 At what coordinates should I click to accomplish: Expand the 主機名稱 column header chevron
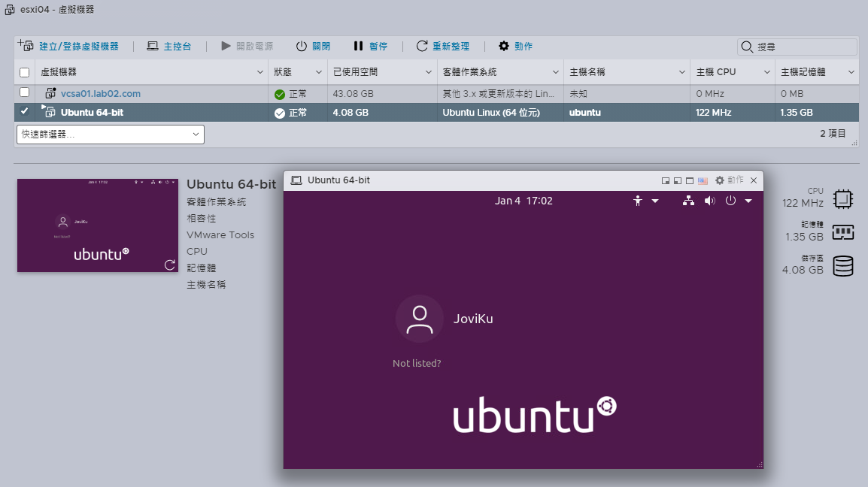tap(682, 72)
